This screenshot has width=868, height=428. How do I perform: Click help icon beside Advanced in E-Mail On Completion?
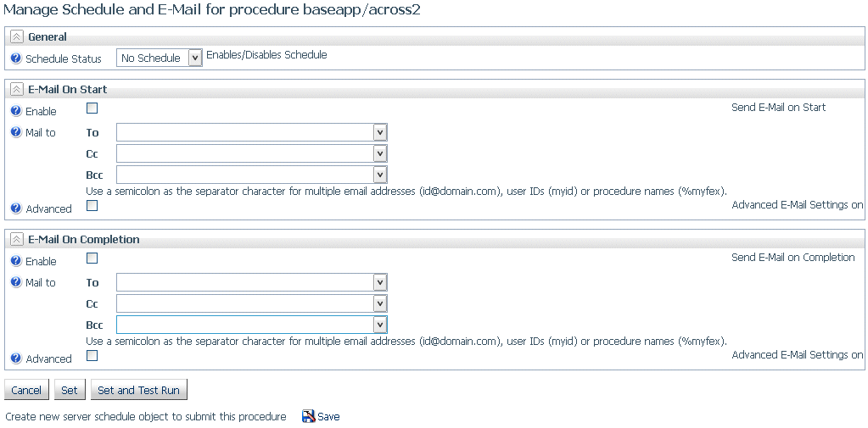pos(16,358)
